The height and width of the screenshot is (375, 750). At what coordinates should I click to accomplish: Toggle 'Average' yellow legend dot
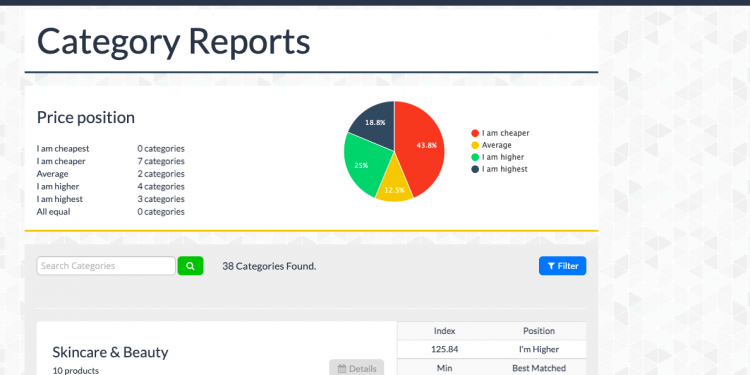point(475,145)
